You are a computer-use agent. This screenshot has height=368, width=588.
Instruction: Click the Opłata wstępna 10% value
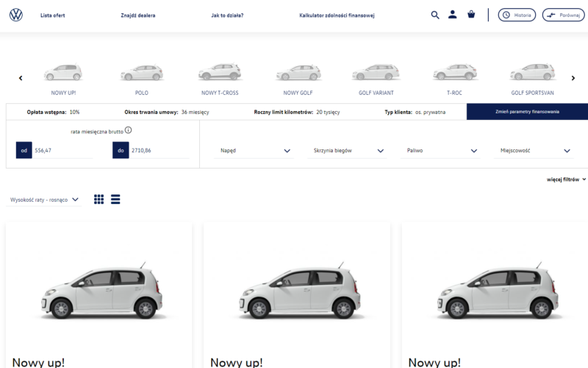pyautogui.click(x=75, y=113)
